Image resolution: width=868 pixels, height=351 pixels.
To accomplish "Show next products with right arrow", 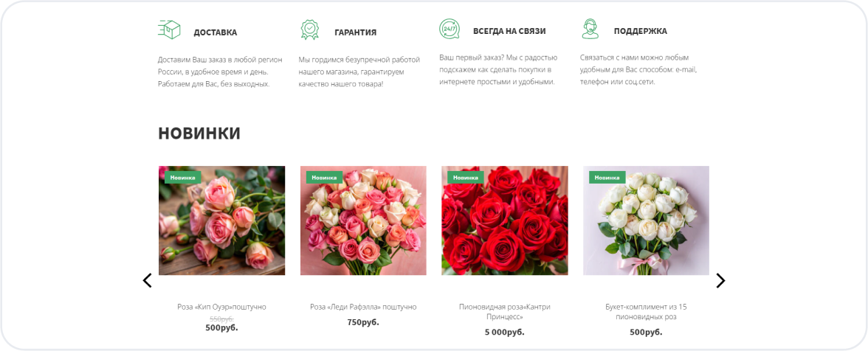I will 720,281.
